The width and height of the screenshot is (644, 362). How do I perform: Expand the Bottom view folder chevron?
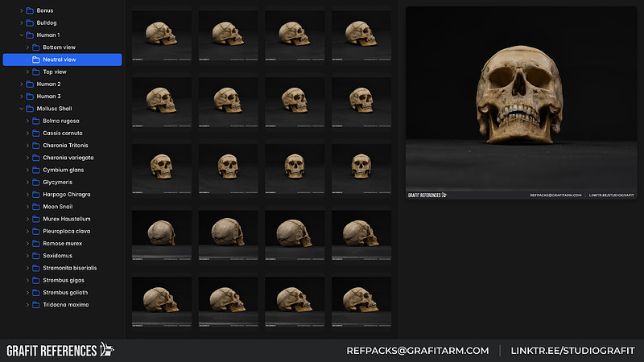[27, 47]
